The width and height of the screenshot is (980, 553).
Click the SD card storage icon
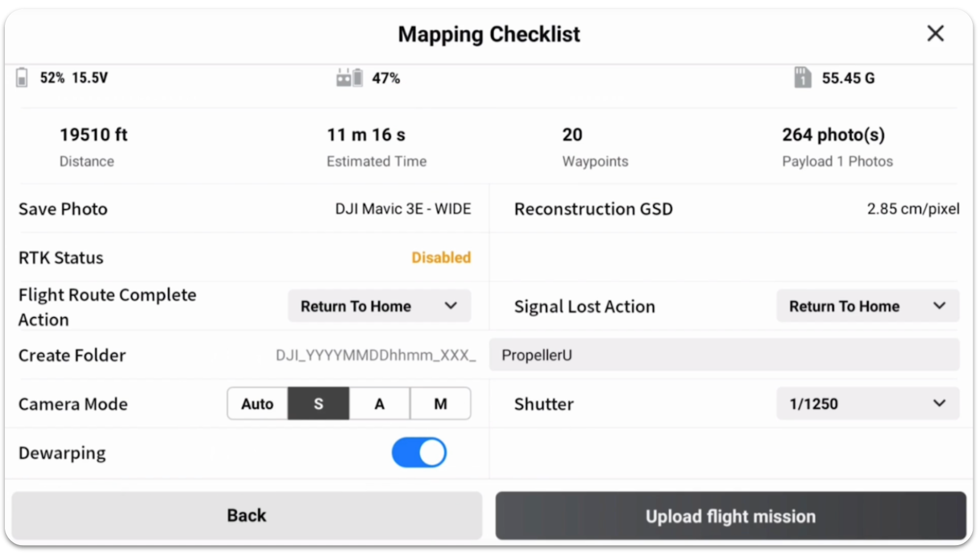tap(803, 78)
